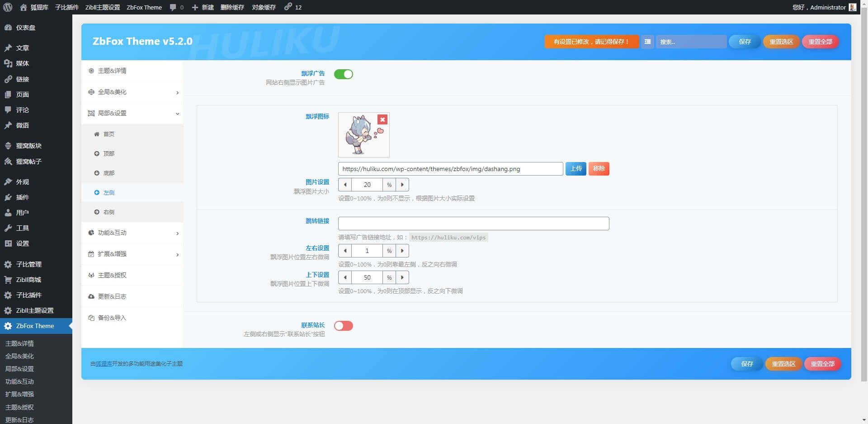Image resolution: width=868 pixels, height=424 pixels.
Task: Click the top 保存 save button
Action: click(745, 42)
